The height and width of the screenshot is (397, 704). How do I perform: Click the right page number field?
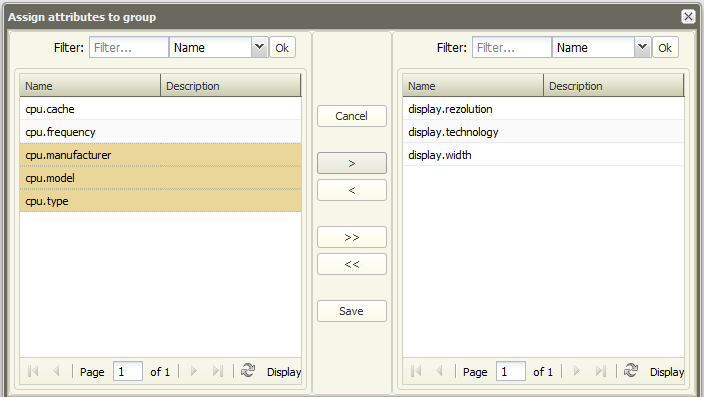(510, 371)
